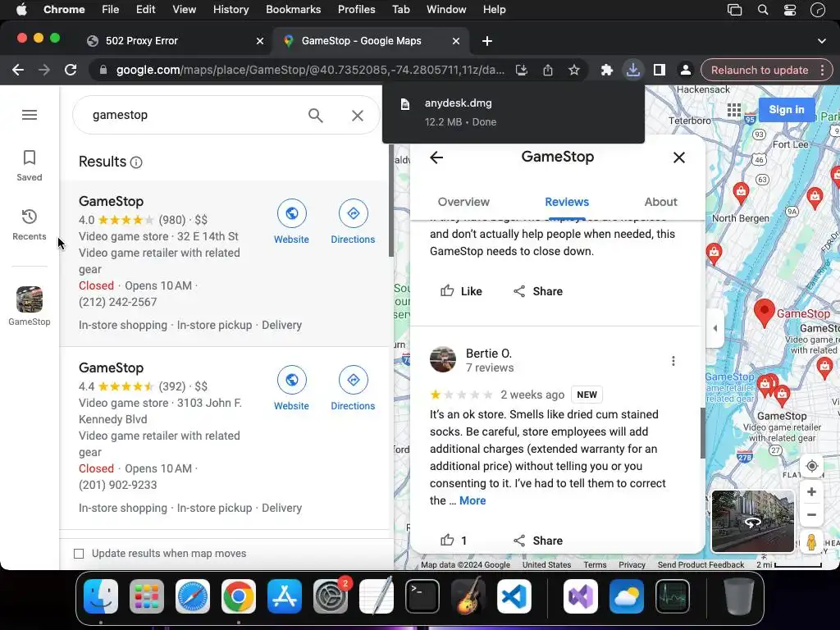Open the Privacy link at map bottom
840x630 pixels.
click(x=632, y=564)
